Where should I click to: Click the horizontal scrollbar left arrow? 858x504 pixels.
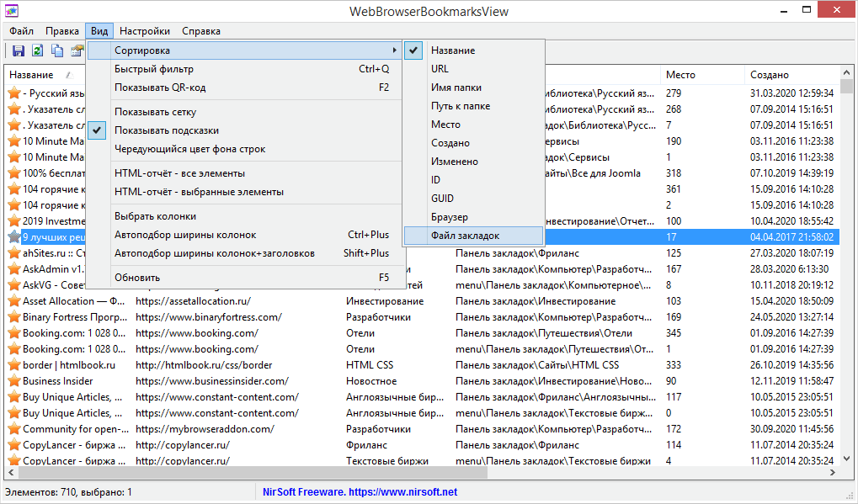pyautogui.click(x=11, y=472)
